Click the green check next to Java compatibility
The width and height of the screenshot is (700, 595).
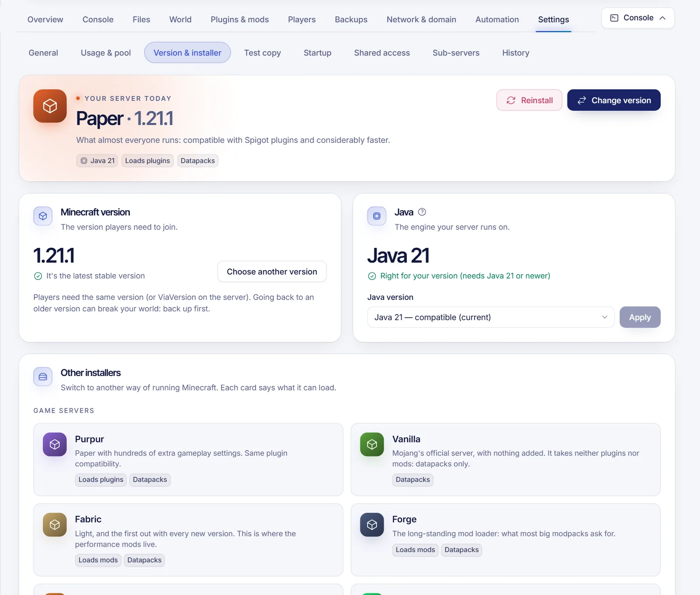(x=372, y=276)
